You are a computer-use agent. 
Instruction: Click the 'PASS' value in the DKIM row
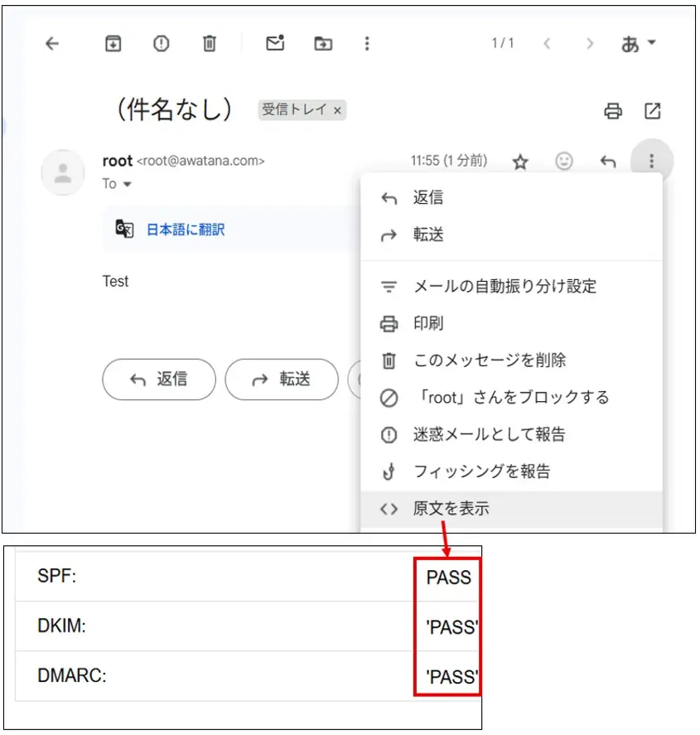451,627
